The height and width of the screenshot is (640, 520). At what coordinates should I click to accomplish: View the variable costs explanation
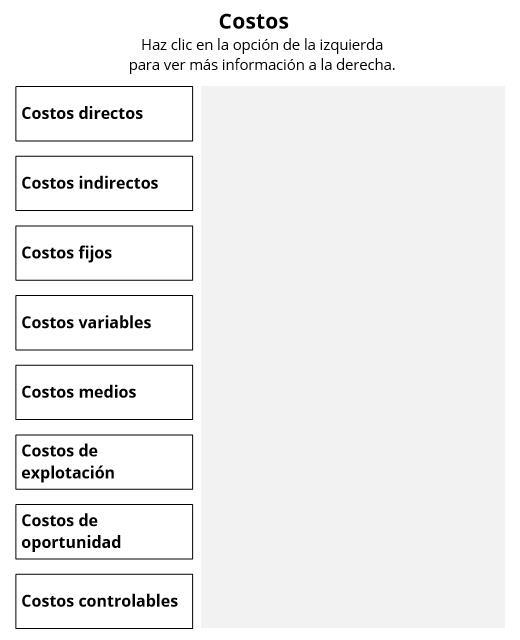[x=104, y=323]
